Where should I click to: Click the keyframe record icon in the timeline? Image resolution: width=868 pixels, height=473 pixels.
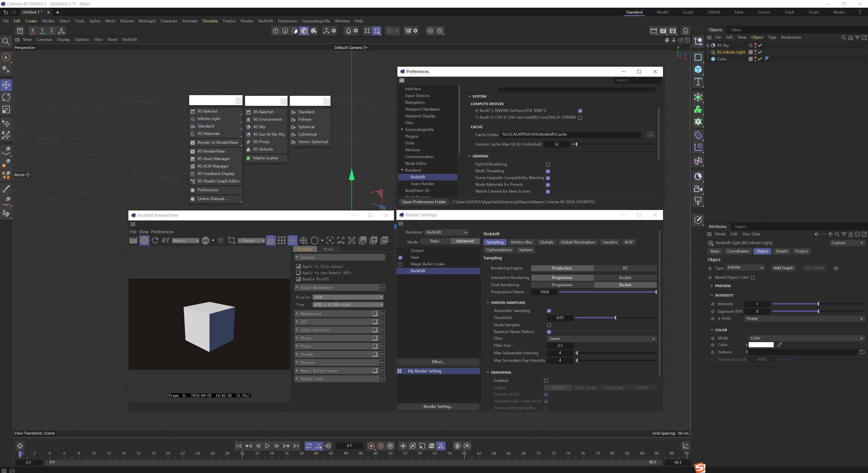pos(371,446)
